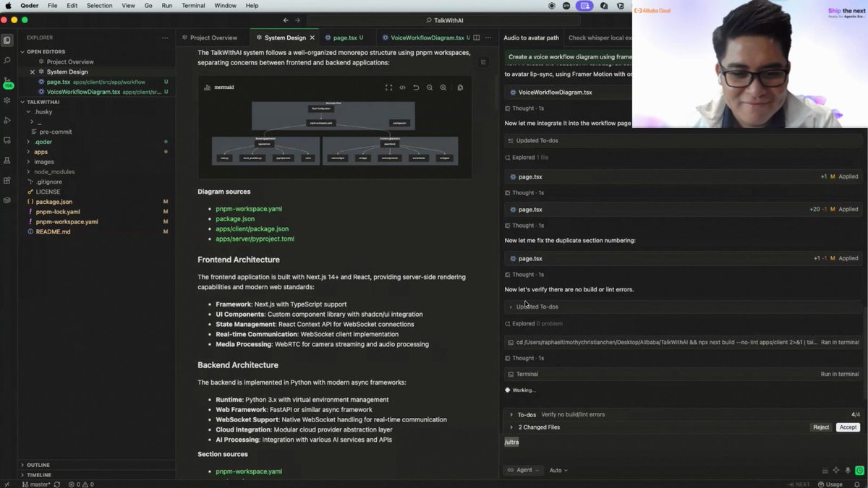868x488 pixels.
Task: Open the File menu
Action: point(53,5)
